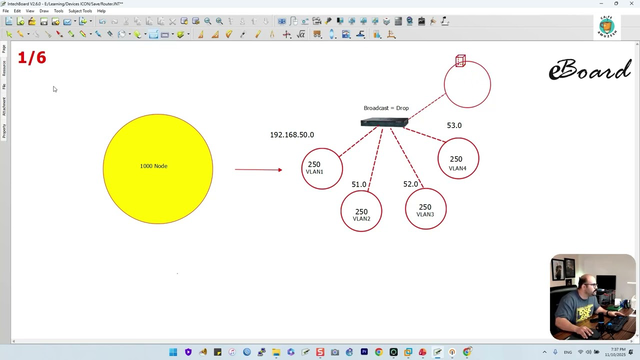This screenshot has height=360, width=640.
Task: Select the compass drawing tool
Action: pyautogui.click(x=272, y=35)
